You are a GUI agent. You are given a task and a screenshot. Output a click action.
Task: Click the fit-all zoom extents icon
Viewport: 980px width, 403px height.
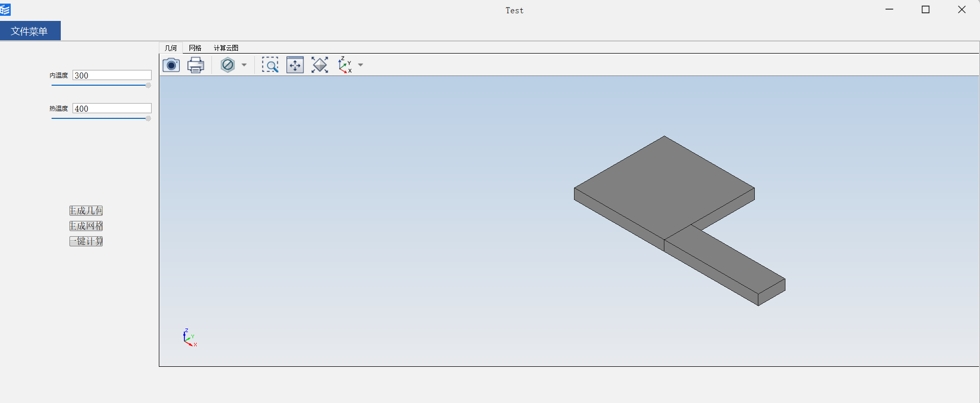320,65
